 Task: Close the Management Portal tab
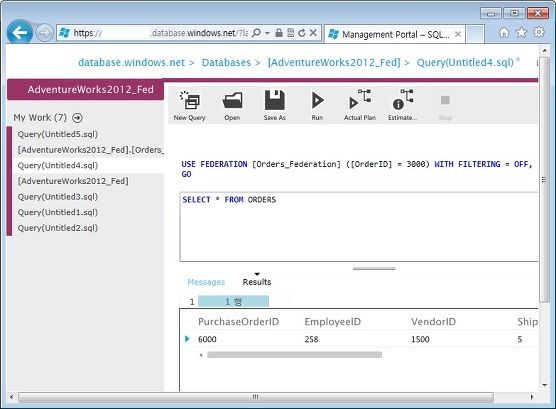click(458, 34)
